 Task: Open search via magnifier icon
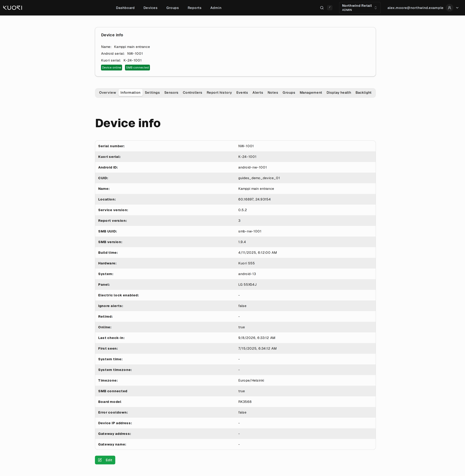(322, 8)
